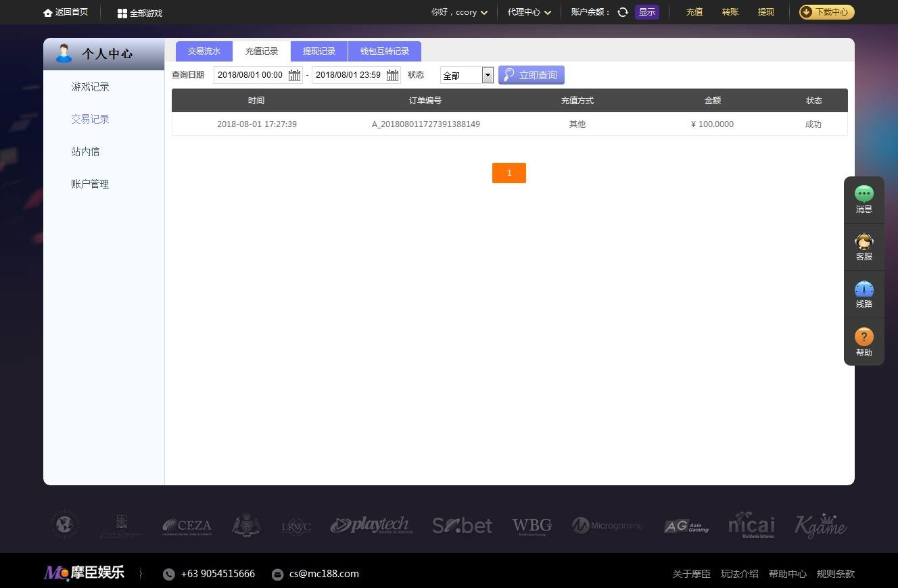
Task: Open the 全部游戏 grid icon
Action: pyautogui.click(x=122, y=13)
